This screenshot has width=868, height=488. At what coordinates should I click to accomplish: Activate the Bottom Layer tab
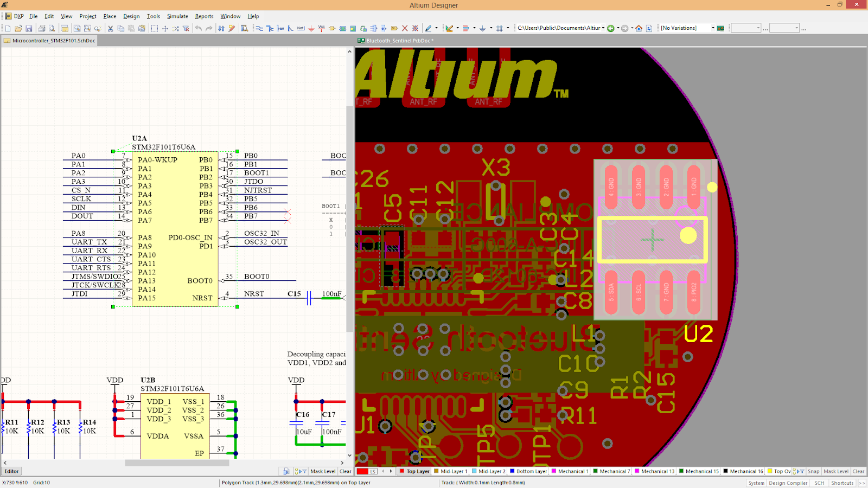point(528,471)
